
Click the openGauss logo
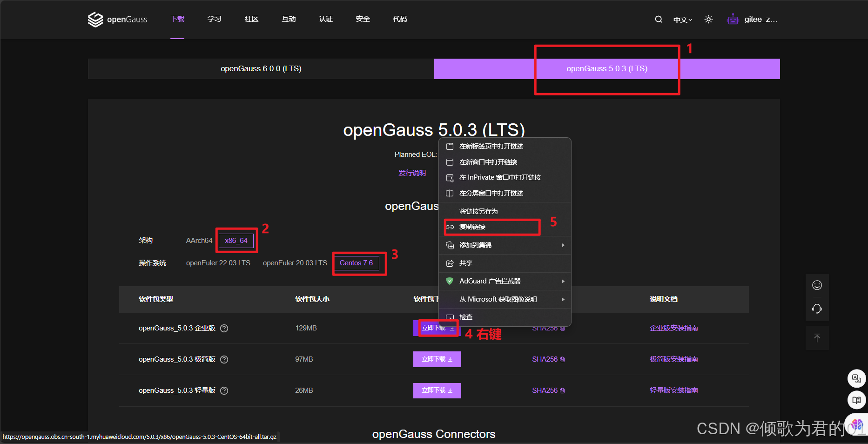(117, 19)
